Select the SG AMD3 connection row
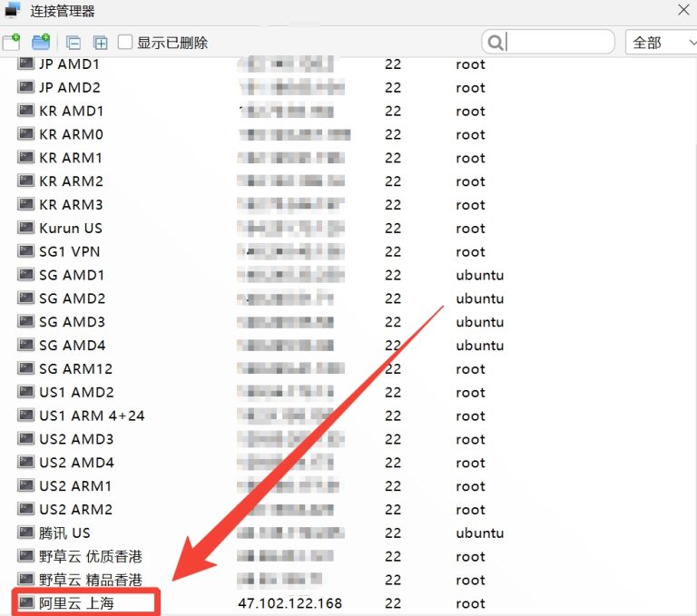The width and height of the screenshot is (697, 616). pyautogui.click(x=72, y=322)
